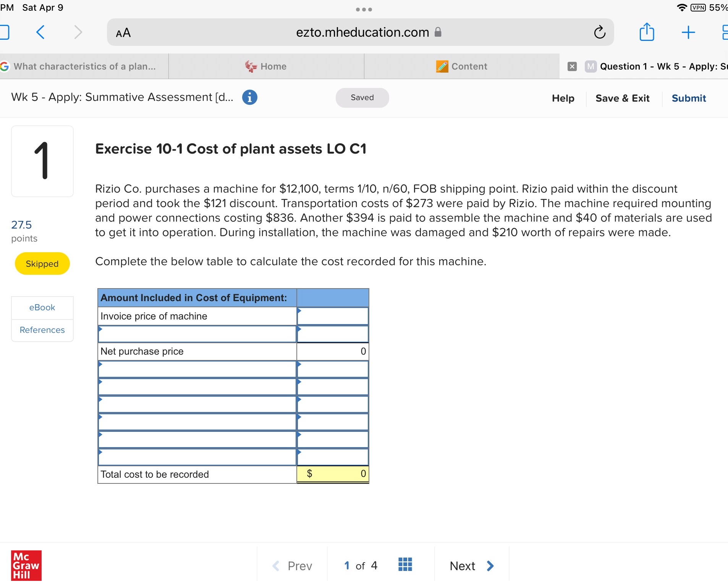Open the References link

point(42,330)
